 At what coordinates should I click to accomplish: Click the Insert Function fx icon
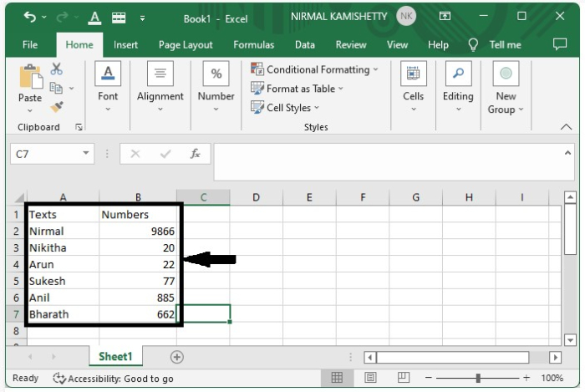point(195,154)
